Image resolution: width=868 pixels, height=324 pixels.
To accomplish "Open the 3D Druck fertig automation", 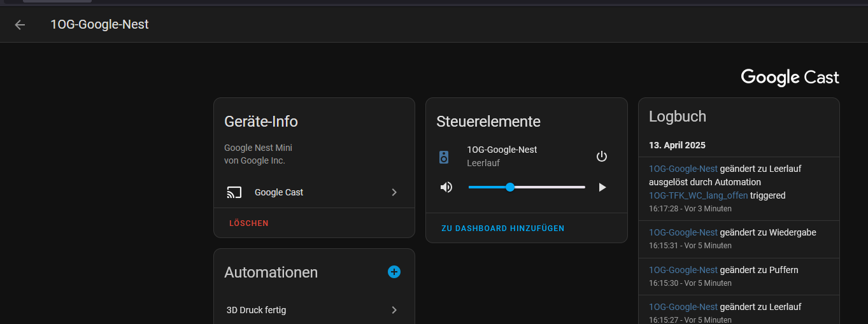I will (313, 310).
